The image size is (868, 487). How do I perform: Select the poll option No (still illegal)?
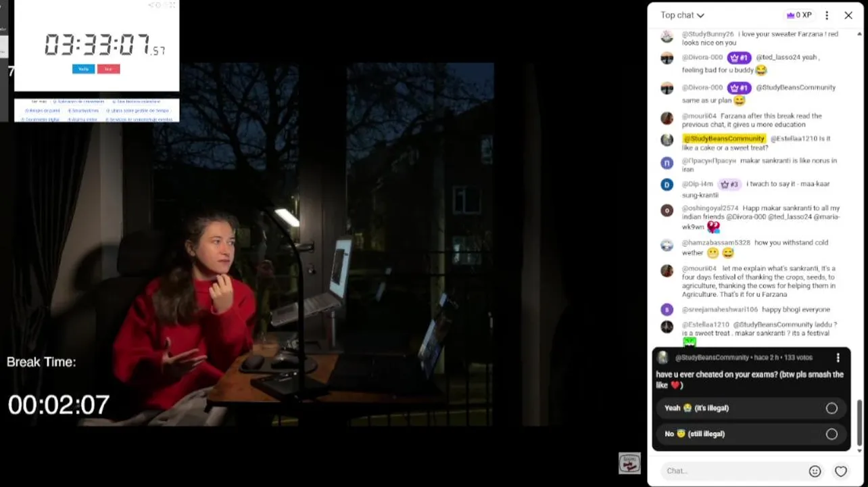click(751, 434)
